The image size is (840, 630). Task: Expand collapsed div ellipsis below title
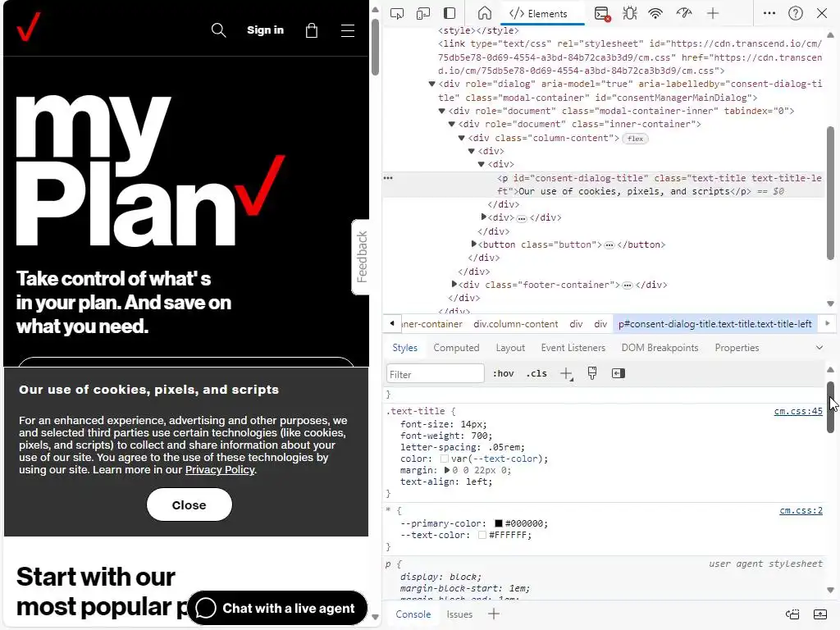(x=522, y=218)
